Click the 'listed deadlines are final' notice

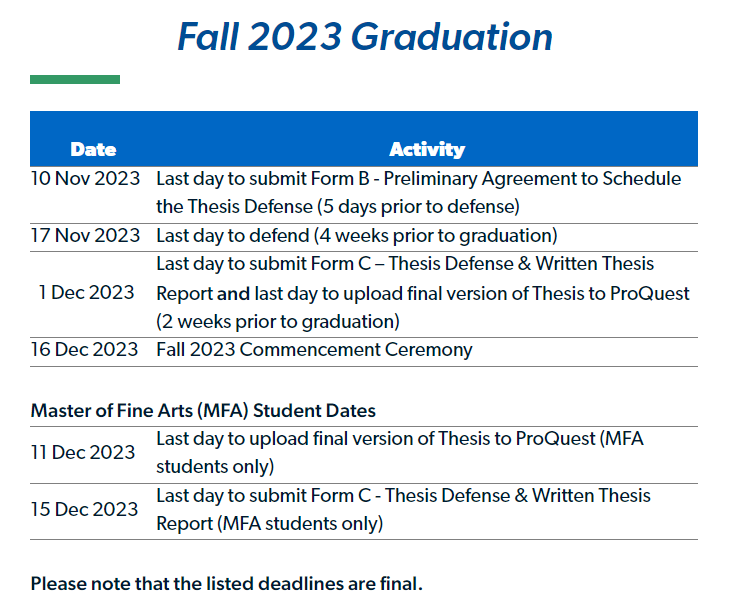point(226,583)
